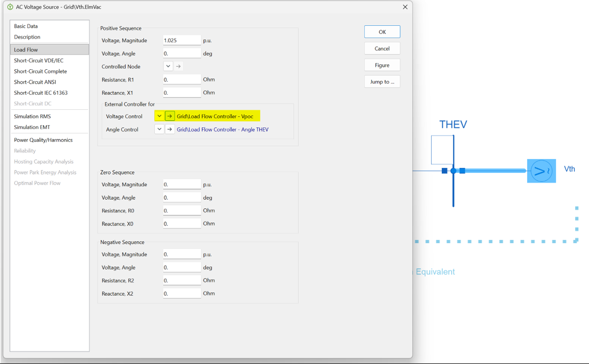Select the Power Quality/Harmonics page

point(43,140)
